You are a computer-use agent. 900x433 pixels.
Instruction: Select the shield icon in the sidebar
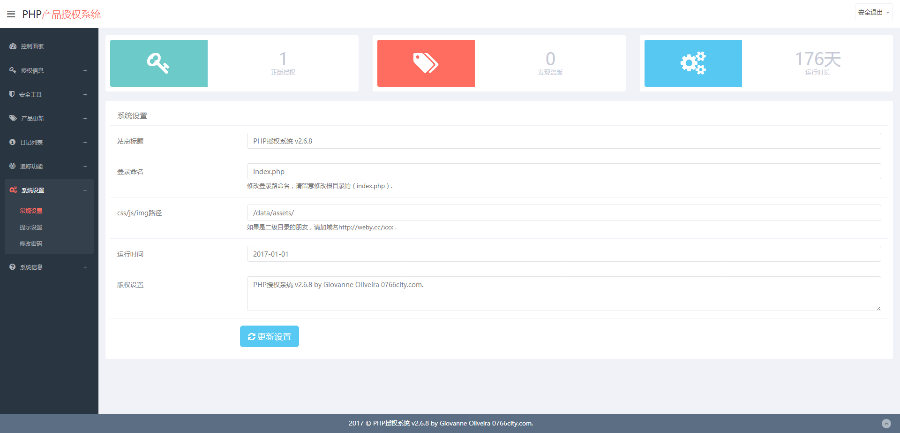coord(13,94)
